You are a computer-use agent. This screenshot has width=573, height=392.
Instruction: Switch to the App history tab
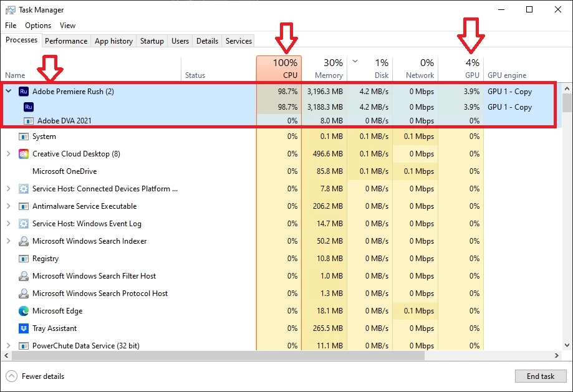[113, 41]
